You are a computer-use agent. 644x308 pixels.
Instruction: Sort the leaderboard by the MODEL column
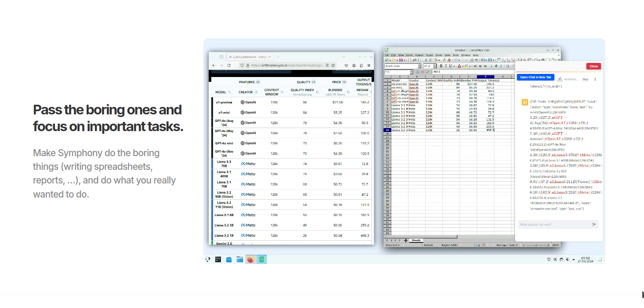229,92
